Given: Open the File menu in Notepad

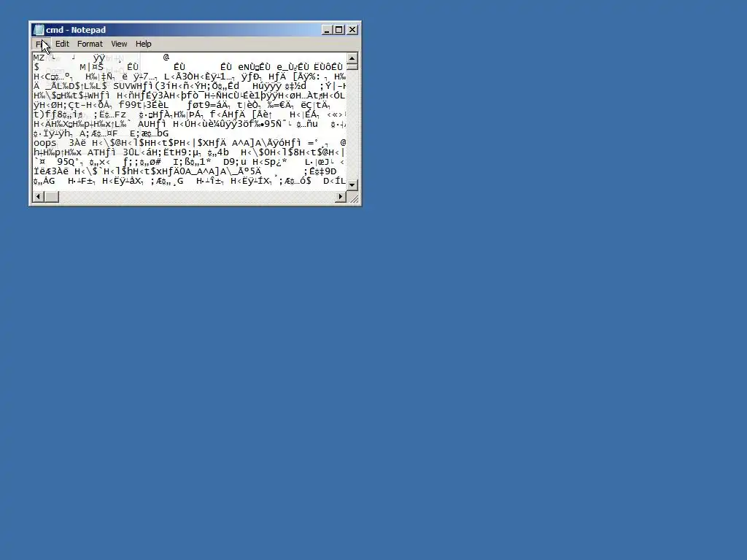Looking at the screenshot, I should [41, 44].
